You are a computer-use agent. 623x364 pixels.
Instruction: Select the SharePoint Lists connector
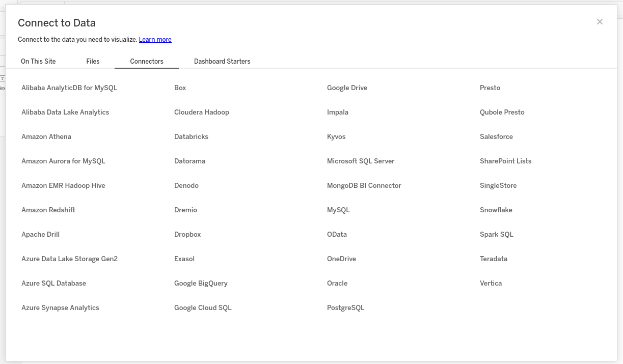(505, 161)
